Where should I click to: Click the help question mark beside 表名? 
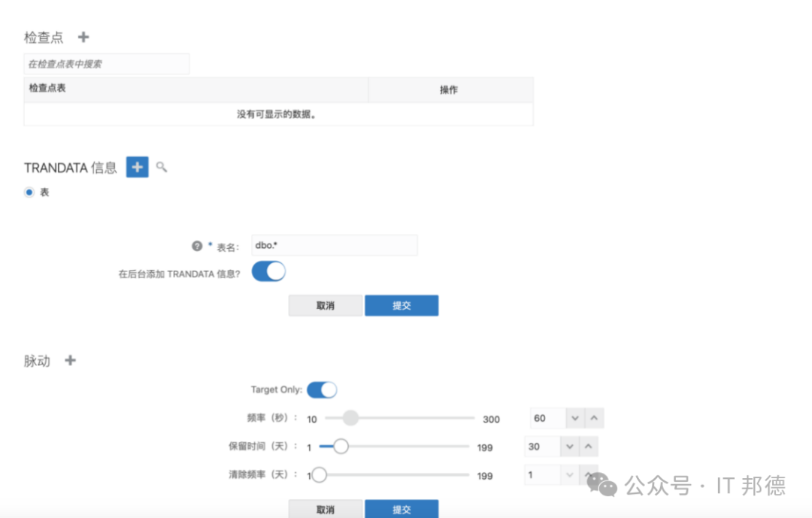197,246
